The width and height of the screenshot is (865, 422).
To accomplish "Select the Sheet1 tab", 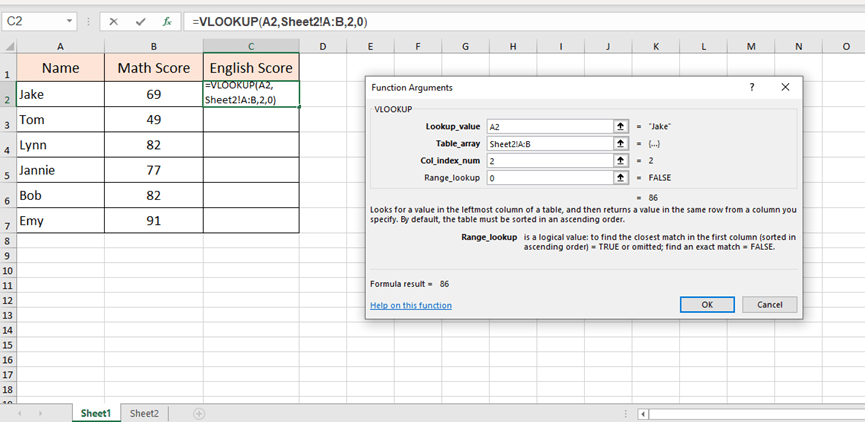I will [x=96, y=413].
